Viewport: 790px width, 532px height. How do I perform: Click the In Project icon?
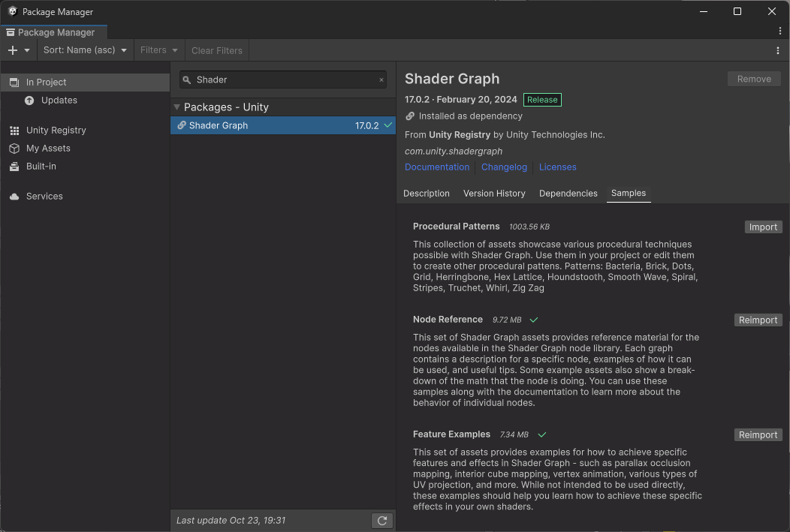pos(14,82)
